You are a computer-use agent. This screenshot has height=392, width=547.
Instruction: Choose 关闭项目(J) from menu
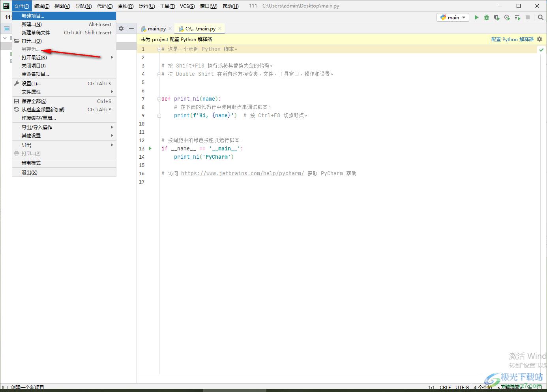tap(64, 66)
